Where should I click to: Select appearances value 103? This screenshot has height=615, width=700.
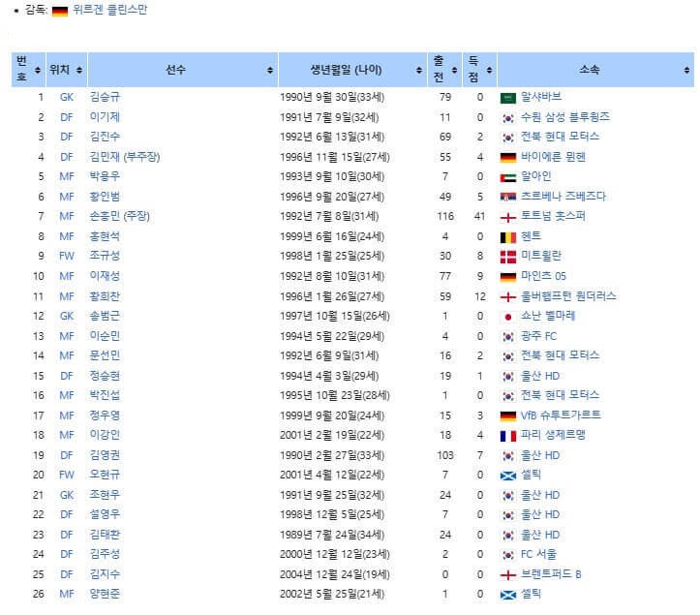pyautogui.click(x=445, y=455)
